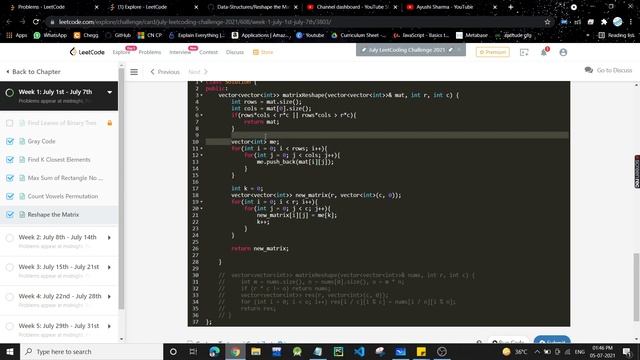Open OBS Studio from the taskbar
Image resolution: width=640 pixels, height=360 pixels.
coord(442,351)
